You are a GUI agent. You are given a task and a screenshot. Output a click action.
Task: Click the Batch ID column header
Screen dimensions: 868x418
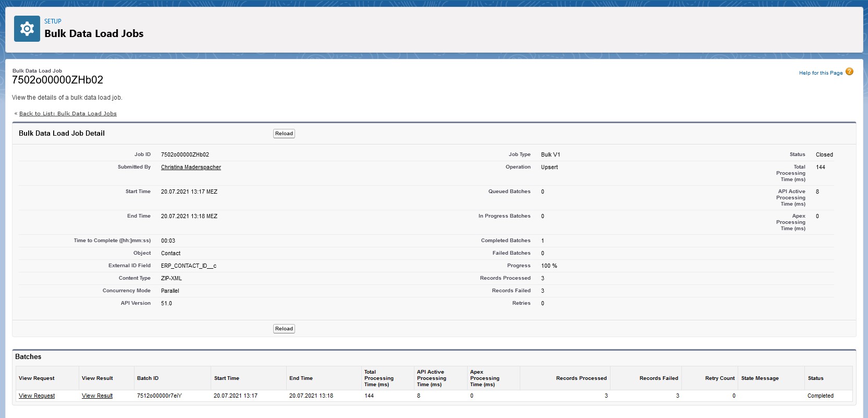(x=148, y=378)
